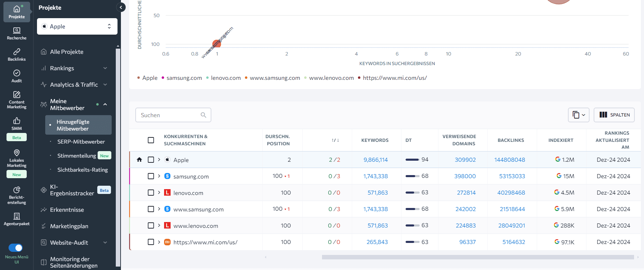Check the www.samsung.com row checkbox

(151, 209)
